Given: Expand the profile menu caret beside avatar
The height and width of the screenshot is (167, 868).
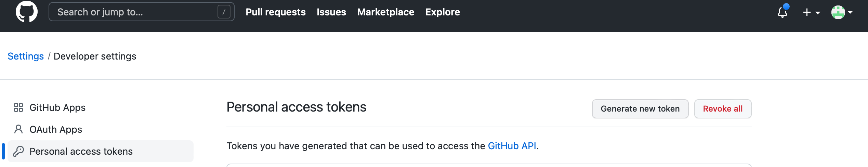Looking at the screenshot, I should pos(850,12).
